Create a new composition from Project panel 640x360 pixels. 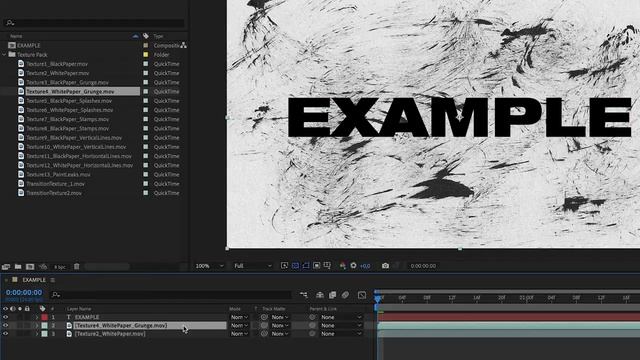click(30, 267)
